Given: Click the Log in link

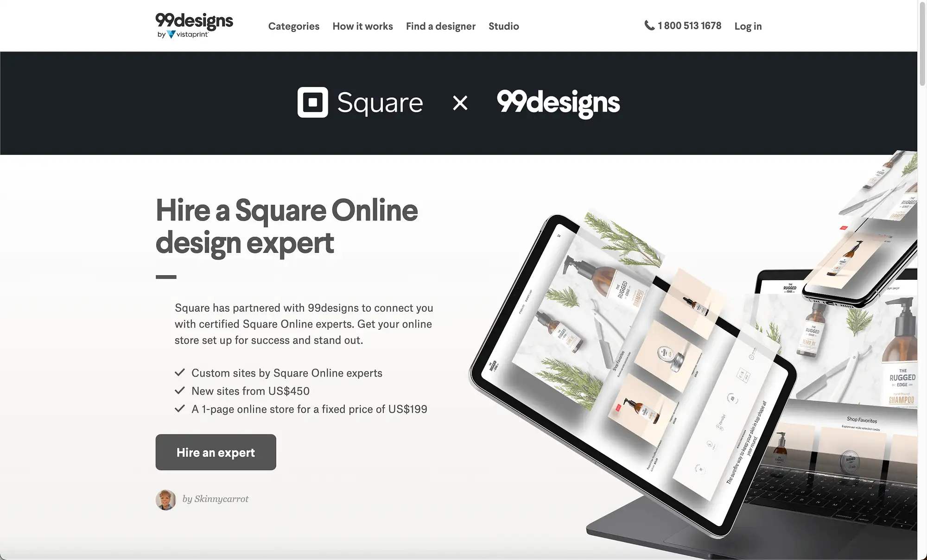Looking at the screenshot, I should (x=748, y=25).
